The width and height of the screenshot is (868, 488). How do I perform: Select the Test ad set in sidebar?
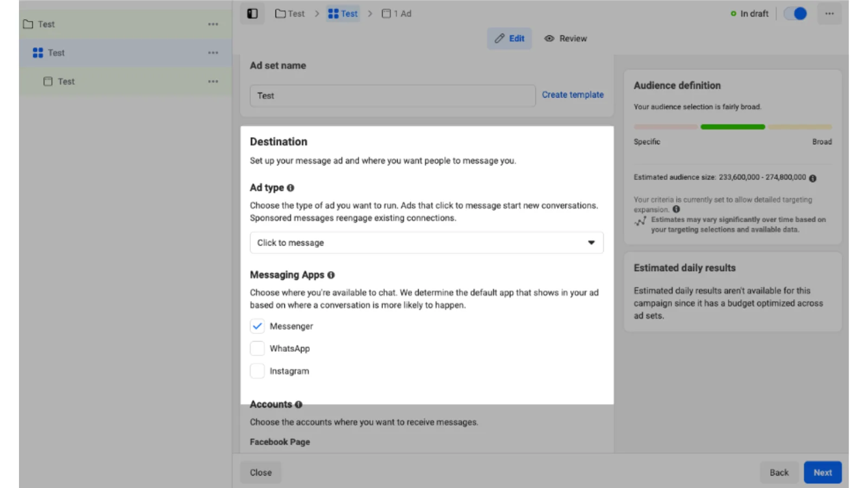(125, 53)
